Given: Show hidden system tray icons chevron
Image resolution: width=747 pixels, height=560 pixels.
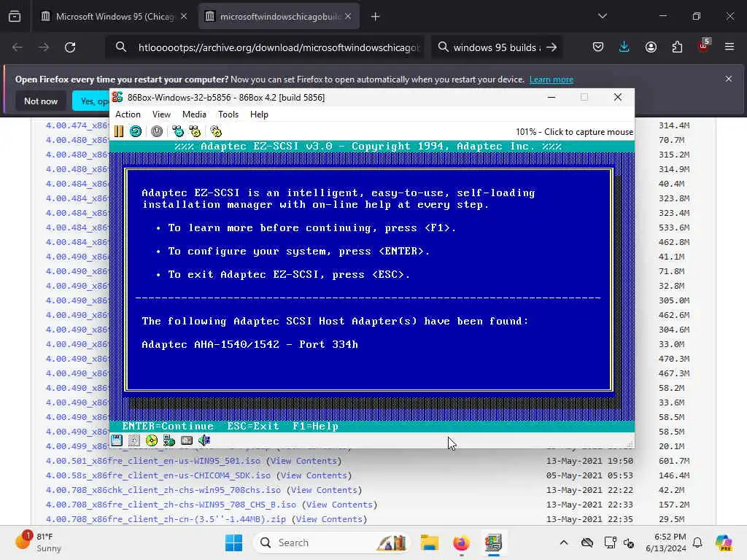Looking at the screenshot, I should (564, 542).
